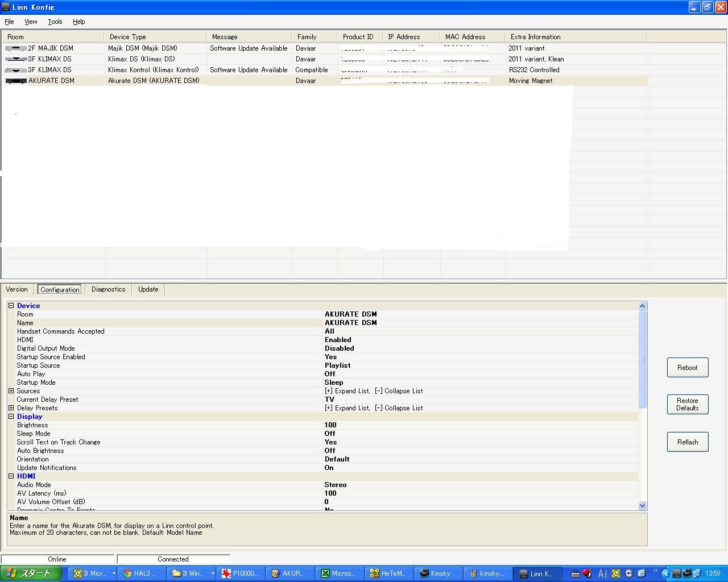
Task: Switch to the Diagnostics tab
Action: 108,289
